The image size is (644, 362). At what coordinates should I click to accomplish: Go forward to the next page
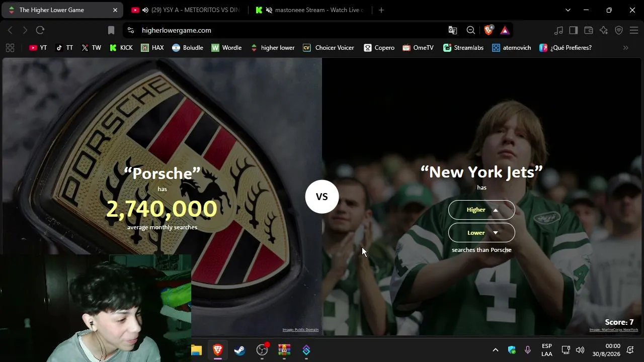[x=25, y=30]
